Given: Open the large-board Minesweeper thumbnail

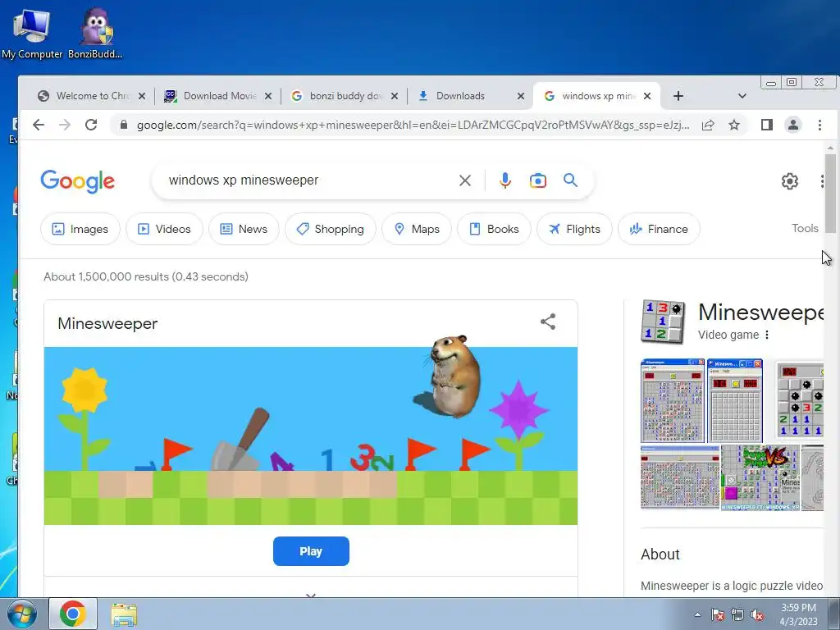Looking at the screenshot, I should (680, 477).
